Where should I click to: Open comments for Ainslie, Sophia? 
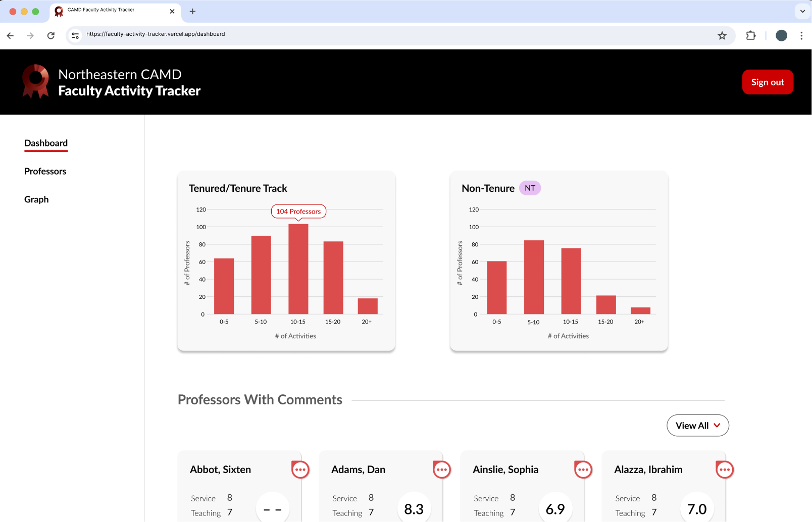tap(583, 469)
